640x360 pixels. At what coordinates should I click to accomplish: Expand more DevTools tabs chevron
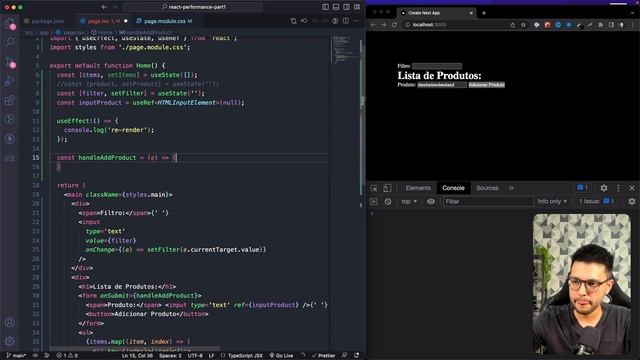click(x=511, y=188)
